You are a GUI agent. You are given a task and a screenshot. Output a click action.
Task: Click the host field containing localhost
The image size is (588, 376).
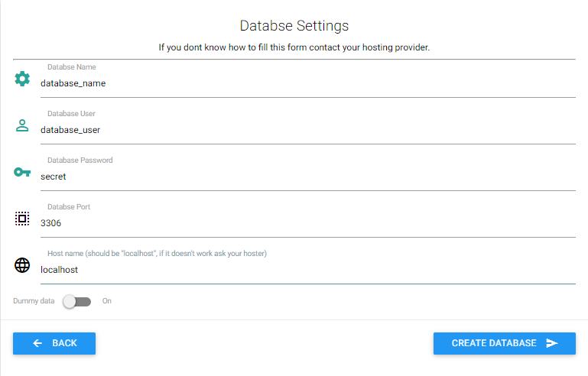(306, 270)
